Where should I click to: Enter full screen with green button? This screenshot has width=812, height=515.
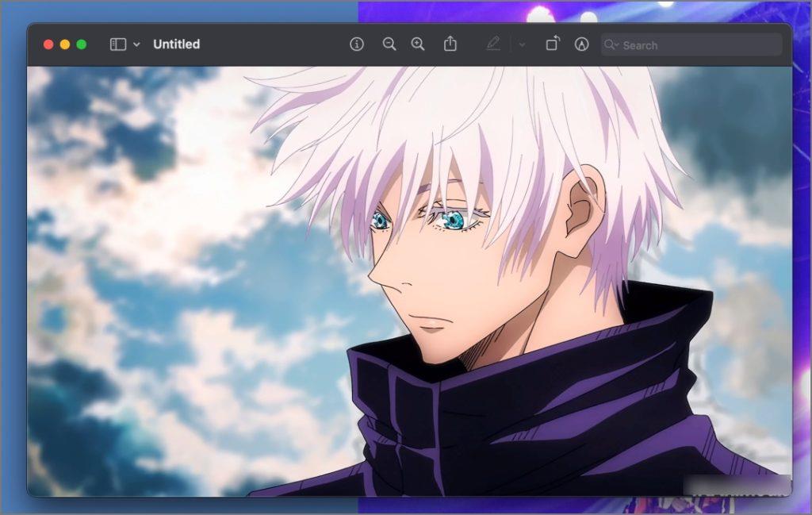coord(82,44)
